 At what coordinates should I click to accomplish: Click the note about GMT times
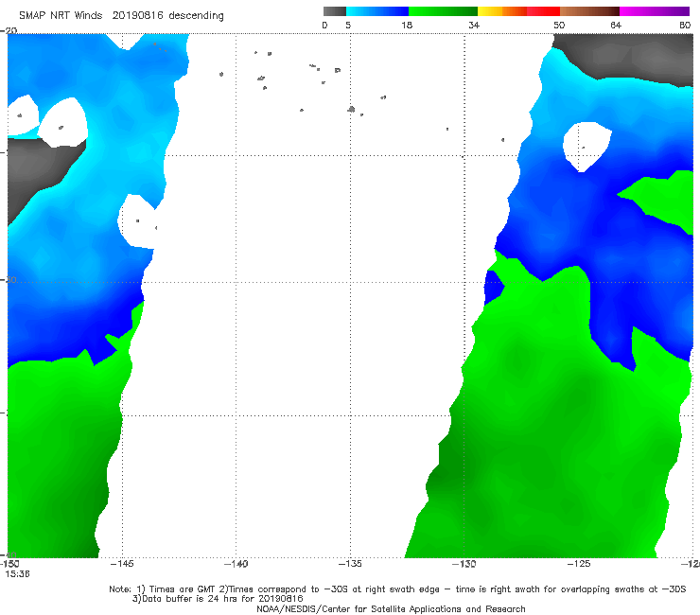click(x=397, y=589)
